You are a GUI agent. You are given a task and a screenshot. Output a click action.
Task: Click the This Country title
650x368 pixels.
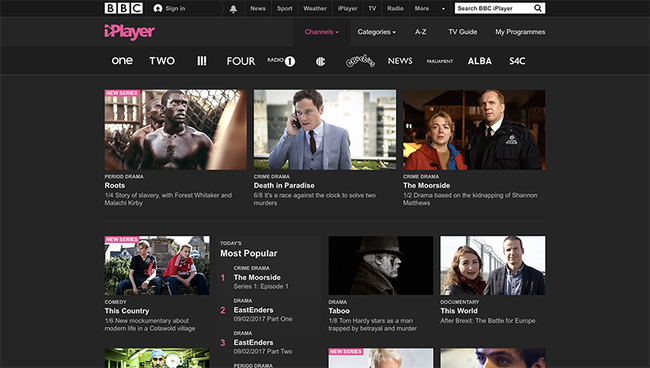[127, 311]
